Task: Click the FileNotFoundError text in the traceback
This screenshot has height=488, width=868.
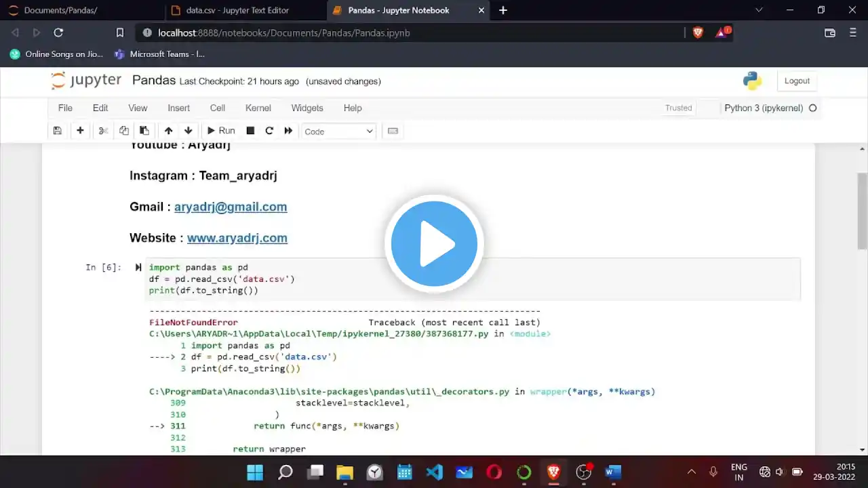Action: [x=193, y=323]
